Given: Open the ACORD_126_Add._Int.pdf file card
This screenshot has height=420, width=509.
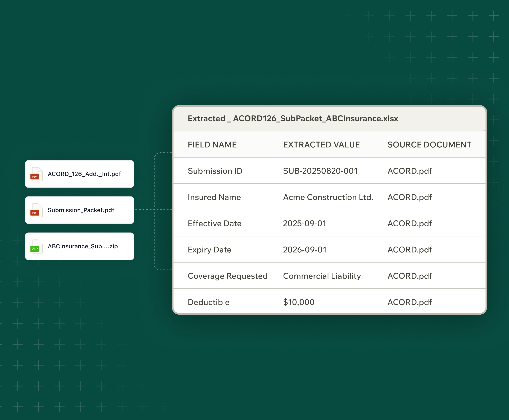Looking at the screenshot, I should point(84,174).
